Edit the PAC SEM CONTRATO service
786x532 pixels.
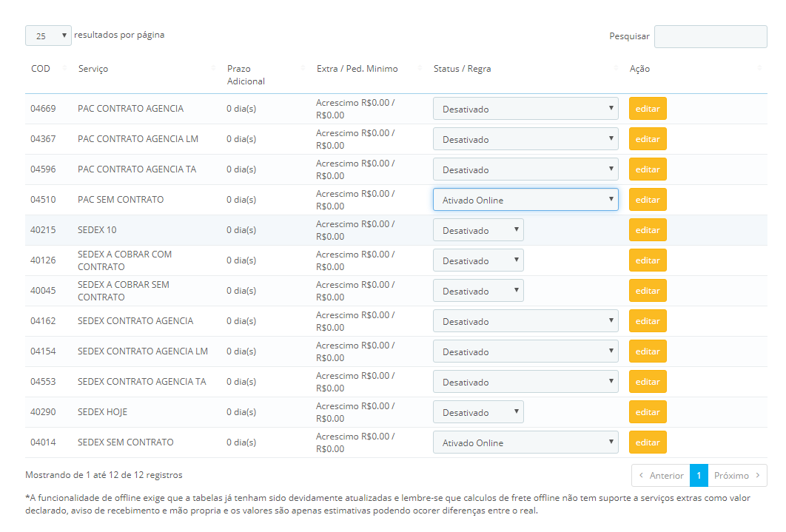(x=648, y=199)
